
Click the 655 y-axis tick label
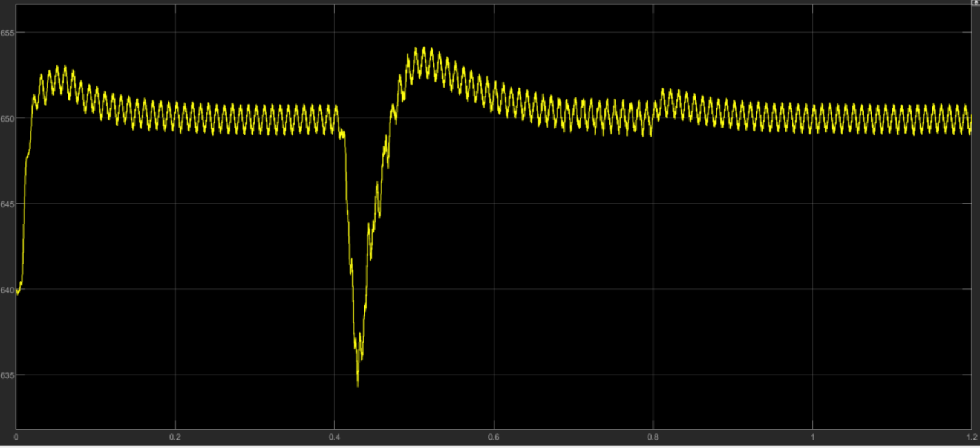(7, 33)
